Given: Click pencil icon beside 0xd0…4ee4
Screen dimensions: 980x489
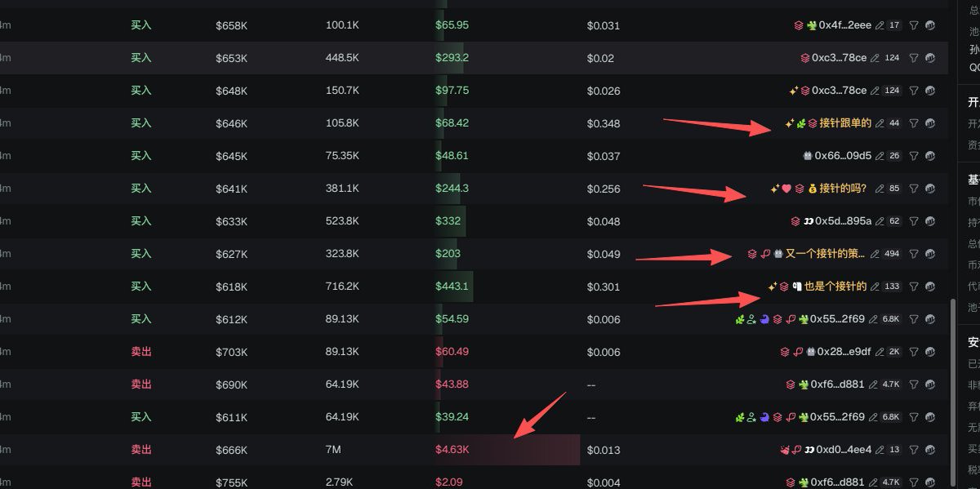Looking at the screenshot, I should tap(880, 450).
